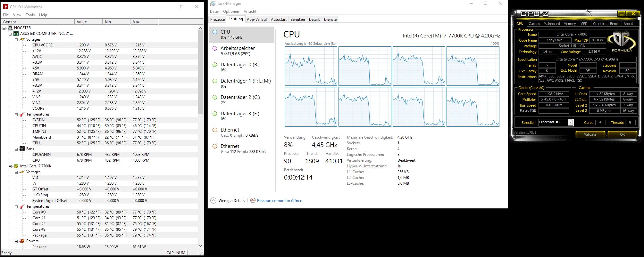
Task: Collapse Temperatures under Intel Core i7 7700K
Action: [16, 206]
